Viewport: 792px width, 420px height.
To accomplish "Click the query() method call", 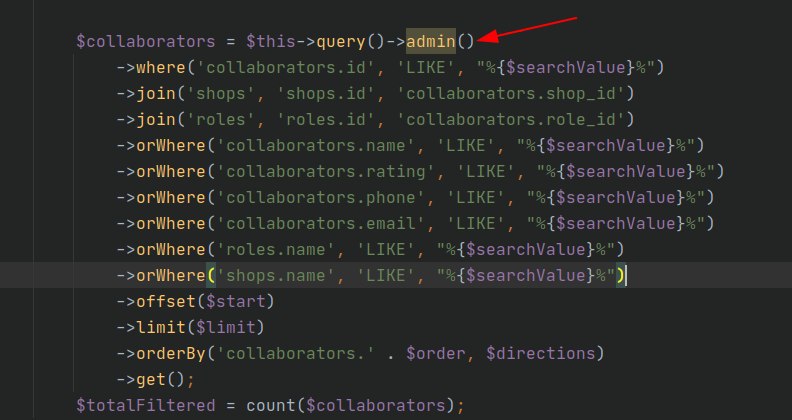I will 351,41.
